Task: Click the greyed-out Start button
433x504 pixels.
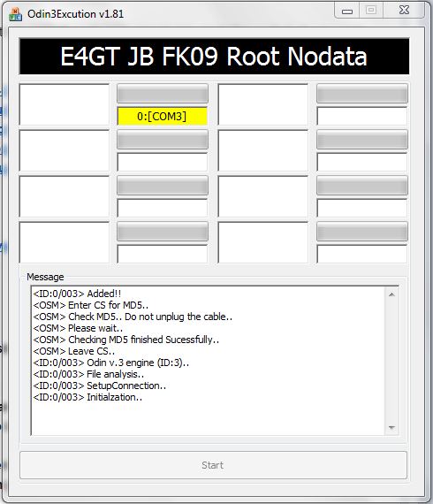Action: tap(213, 465)
